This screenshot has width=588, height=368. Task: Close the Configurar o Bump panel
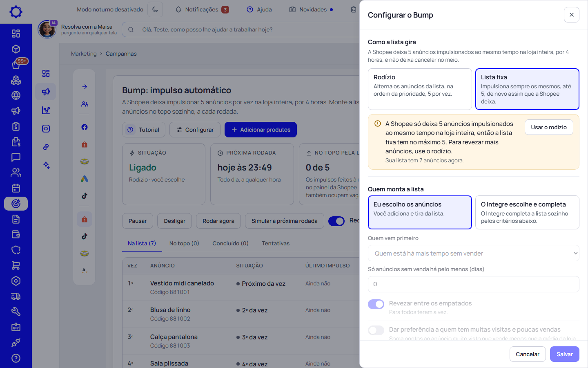click(x=572, y=15)
